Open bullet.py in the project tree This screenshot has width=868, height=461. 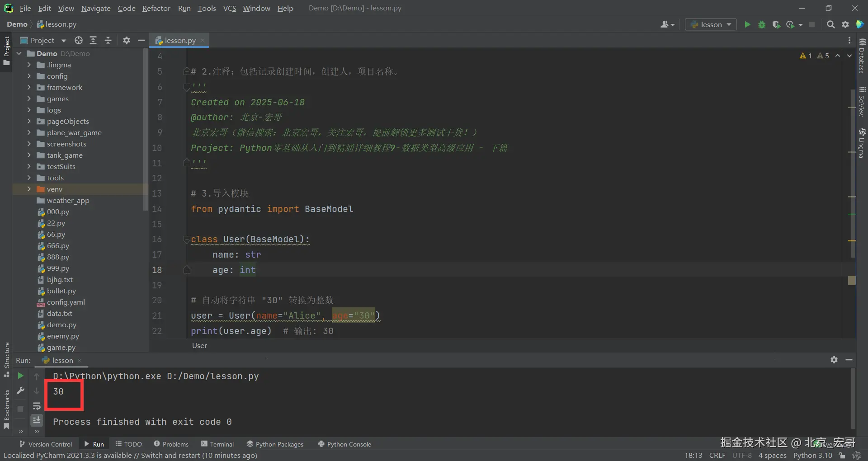pyautogui.click(x=57, y=291)
